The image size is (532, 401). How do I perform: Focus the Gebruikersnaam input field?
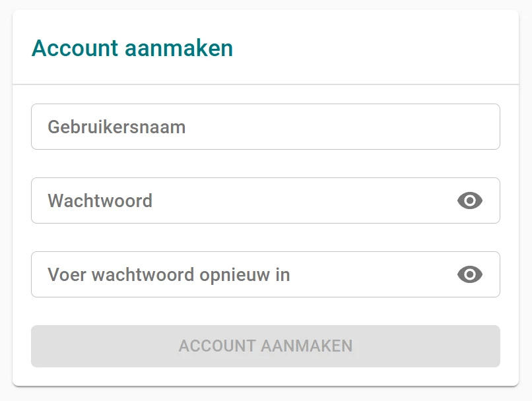coord(265,127)
